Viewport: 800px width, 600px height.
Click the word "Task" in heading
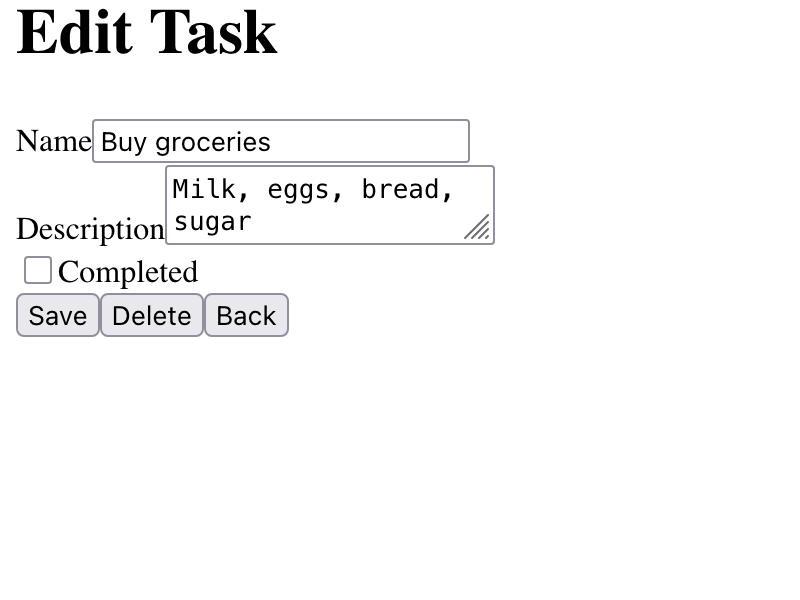tap(212, 32)
